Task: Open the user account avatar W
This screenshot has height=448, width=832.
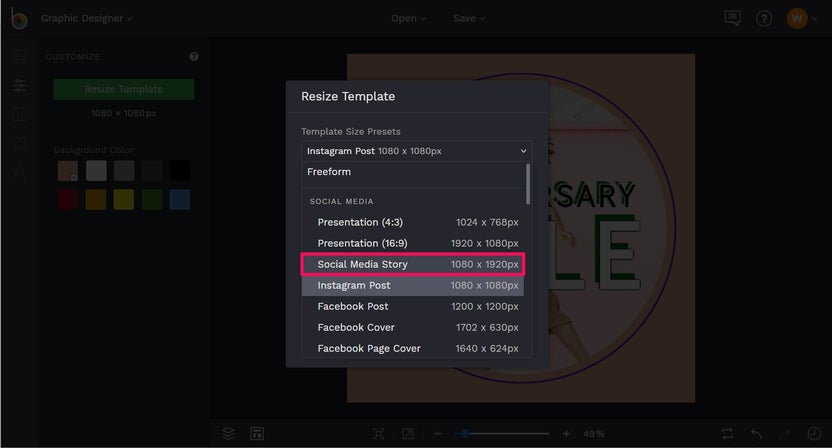Action: 796,19
